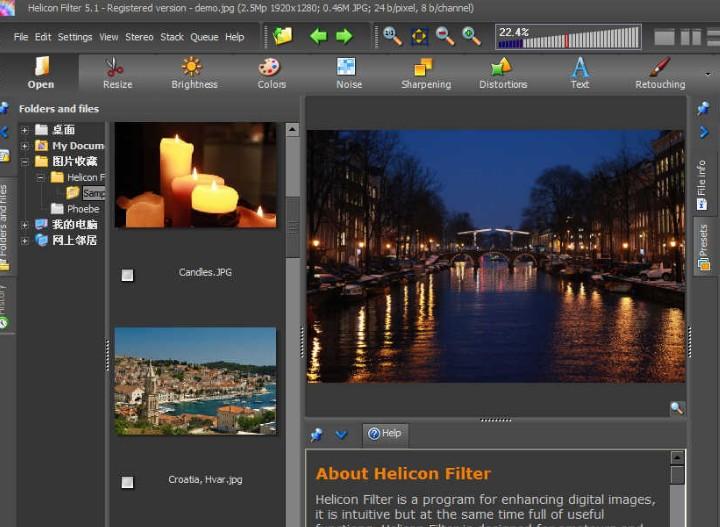
Task: Adjust the 22.4% zoom level slider
Action: [x=568, y=37]
